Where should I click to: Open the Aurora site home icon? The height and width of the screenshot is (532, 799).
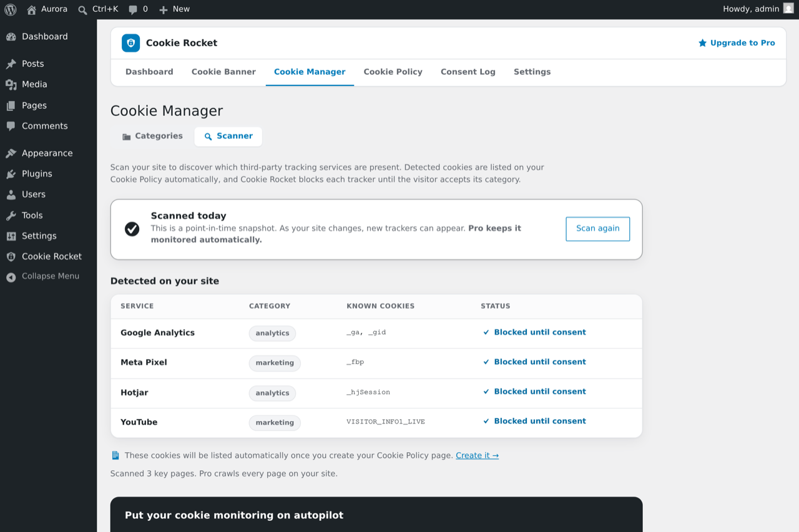coord(32,9)
